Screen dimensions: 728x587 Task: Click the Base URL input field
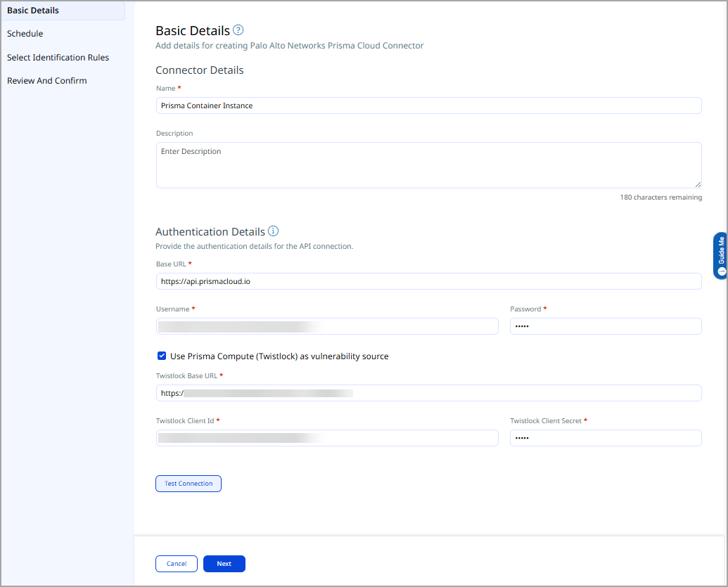(x=428, y=281)
